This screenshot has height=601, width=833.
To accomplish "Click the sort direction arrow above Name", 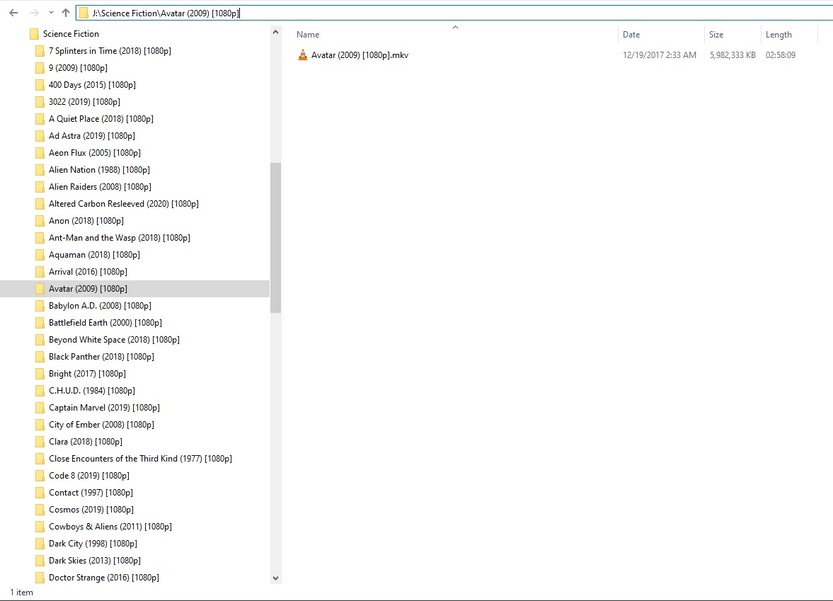I will point(455,27).
